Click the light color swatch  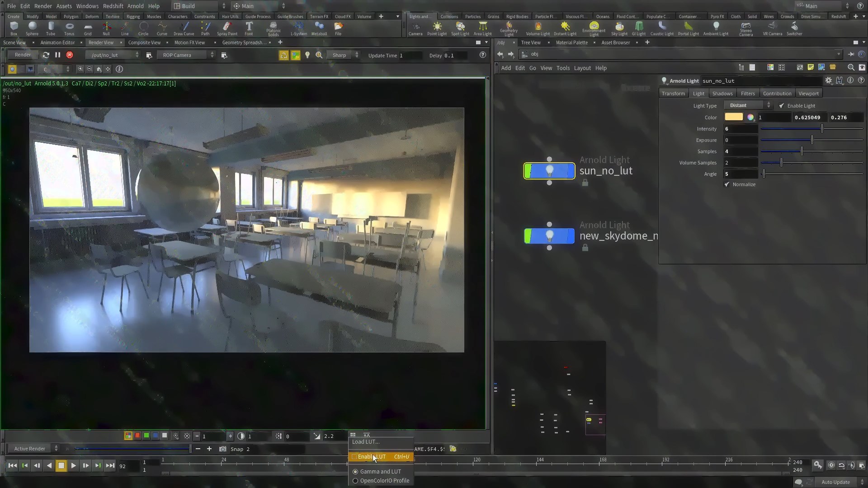pos(733,117)
